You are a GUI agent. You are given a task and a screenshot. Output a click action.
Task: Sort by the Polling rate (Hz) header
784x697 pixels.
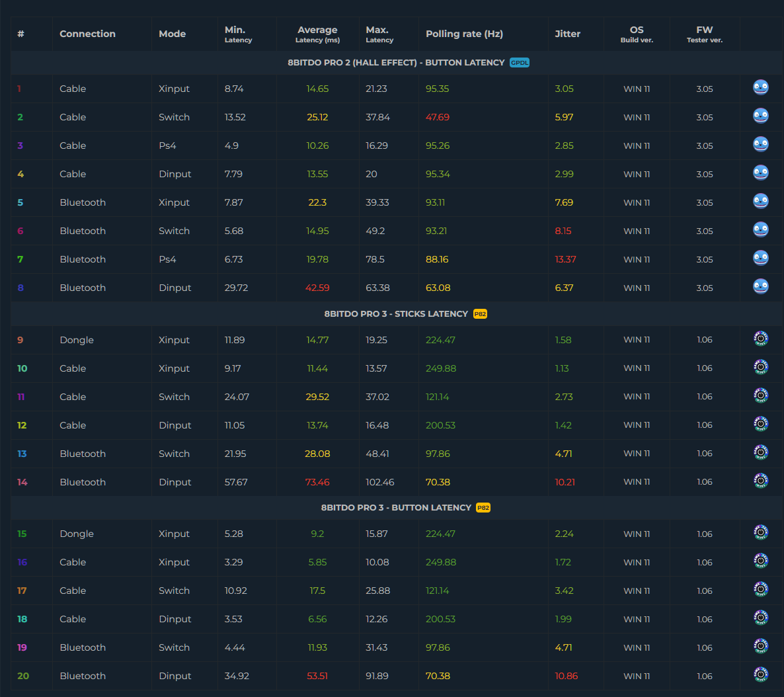[464, 34]
